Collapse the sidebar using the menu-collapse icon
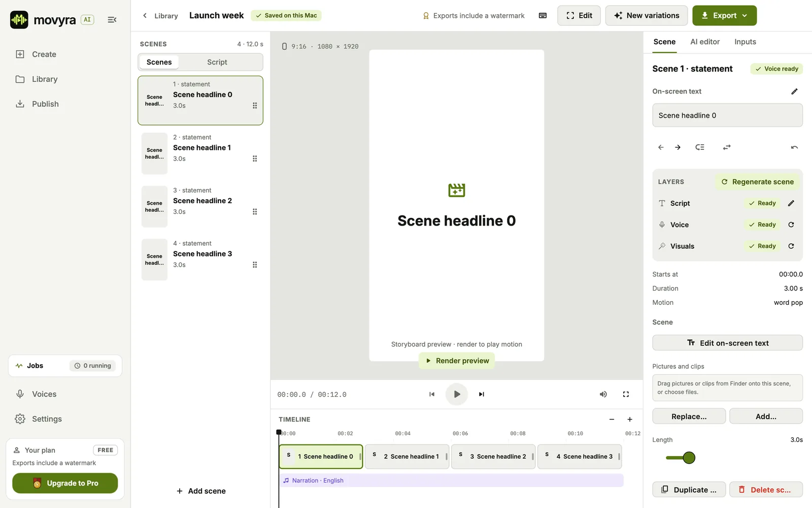 pyautogui.click(x=112, y=20)
